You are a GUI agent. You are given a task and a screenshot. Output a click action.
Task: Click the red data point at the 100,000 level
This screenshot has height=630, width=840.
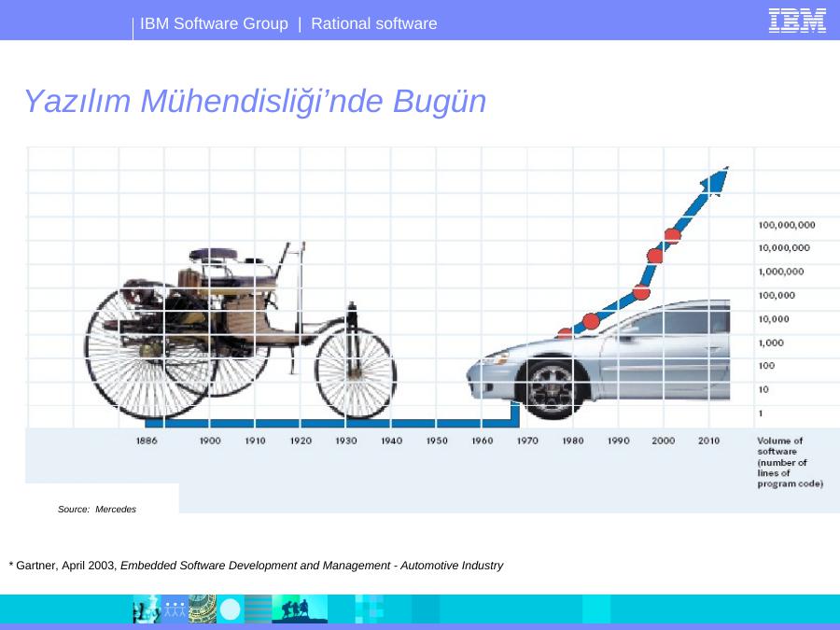[x=641, y=292]
